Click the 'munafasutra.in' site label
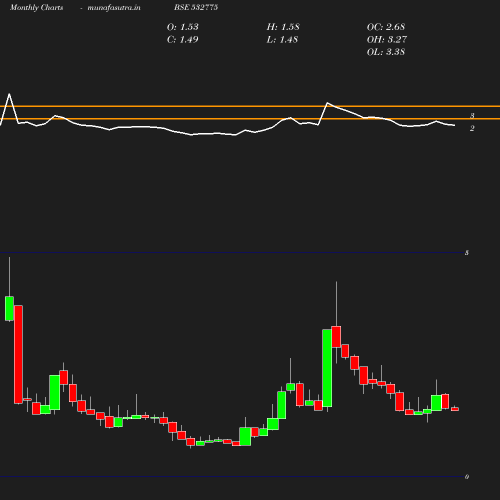500x500 pixels. (114, 8)
